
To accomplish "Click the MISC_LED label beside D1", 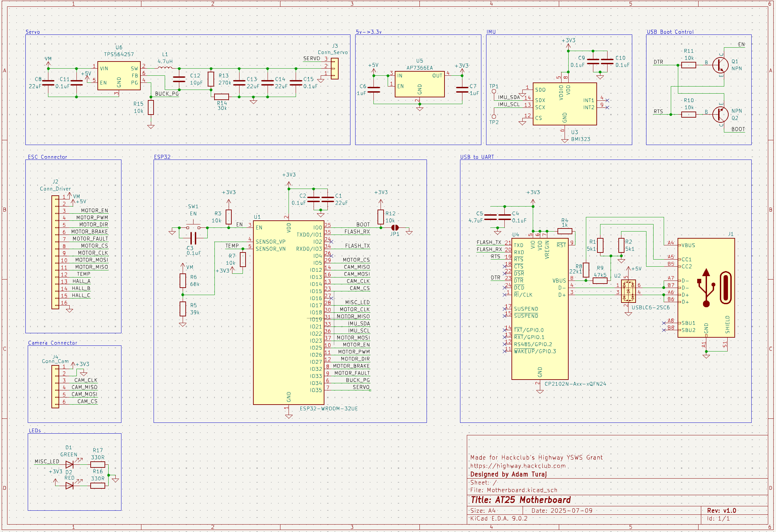I will pos(47,461).
